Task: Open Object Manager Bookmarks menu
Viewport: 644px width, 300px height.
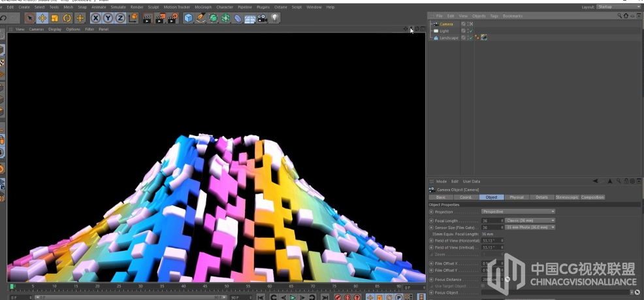Action: pyautogui.click(x=513, y=16)
